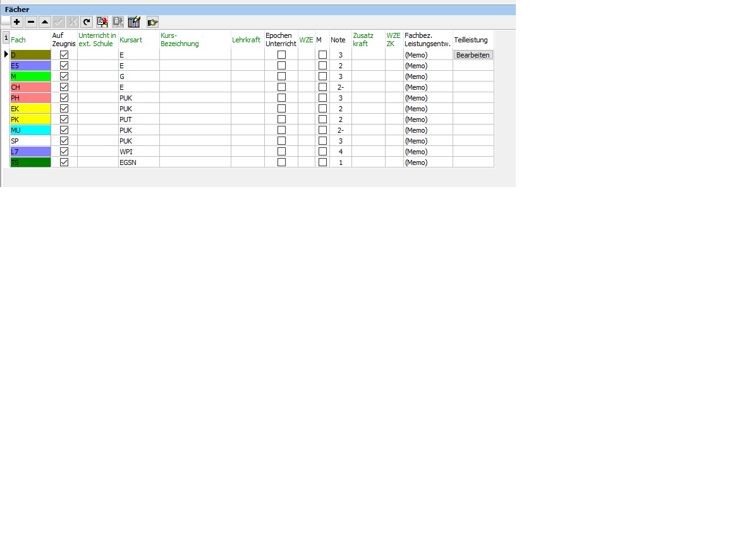This screenshot has height=543, width=756.
Task: Select Kursart cell EGSN
Action: tap(139, 162)
